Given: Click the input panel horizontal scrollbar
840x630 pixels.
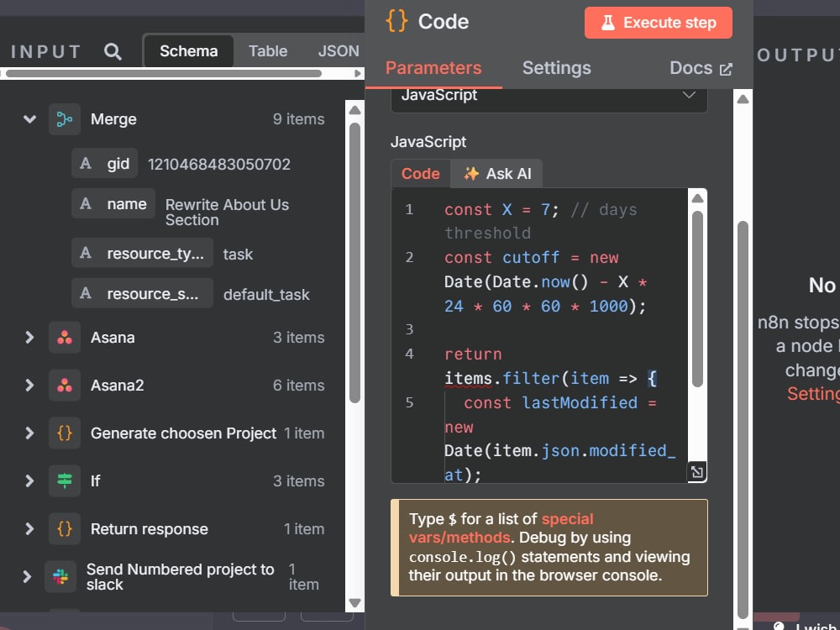Looking at the screenshot, I should [x=164, y=73].
